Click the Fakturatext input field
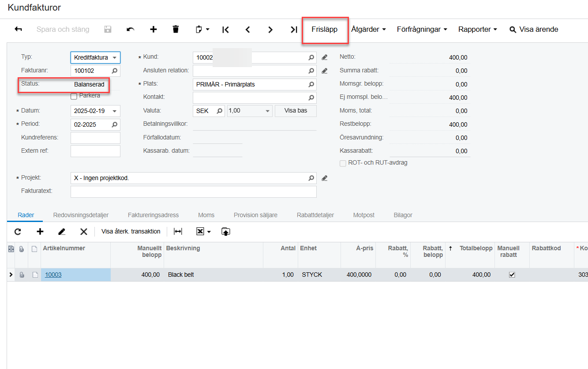This screenshot has height=369, width=588. [x=193, y=192]
